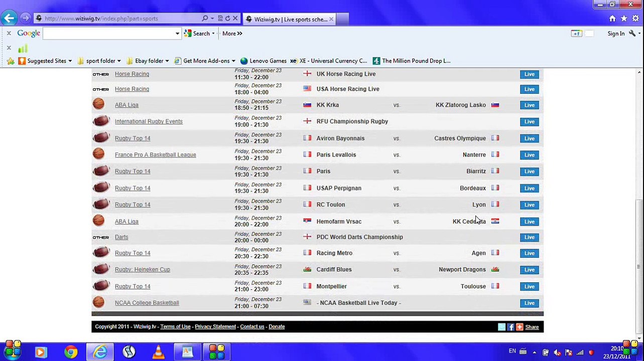Click the page vertical scrollbar thumb
644x361 pixels.
coord(639,267)
